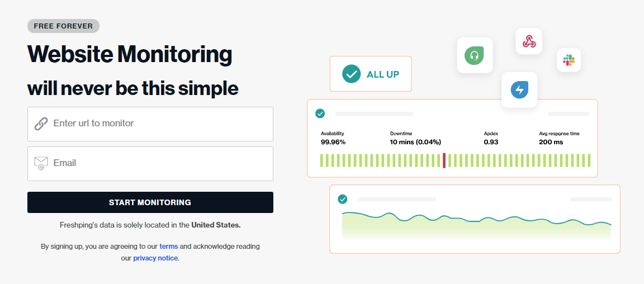This screenshot has width=644, height=284.
Task: Click the Availability 99.96% stat
Action: (333, 138)
